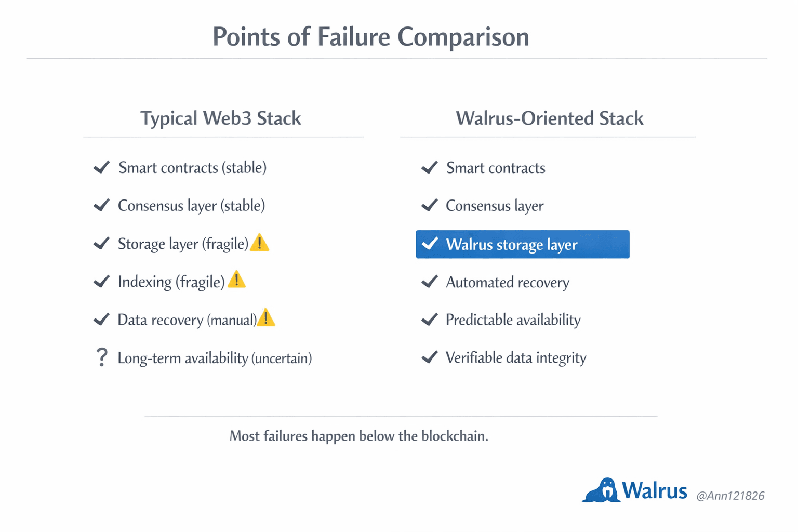
Task: Click the highlighted Walrus storage layer bar
Action: click(x=522, y=244)
